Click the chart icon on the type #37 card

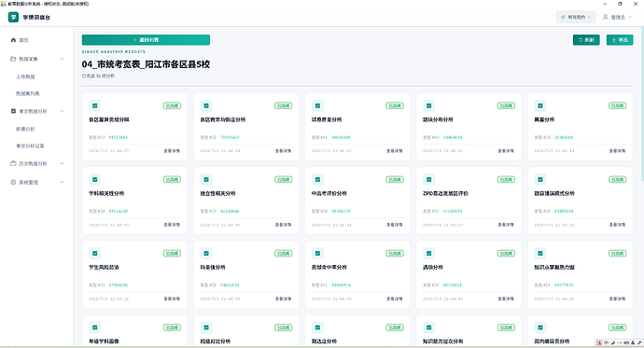[x=206, y=180]
